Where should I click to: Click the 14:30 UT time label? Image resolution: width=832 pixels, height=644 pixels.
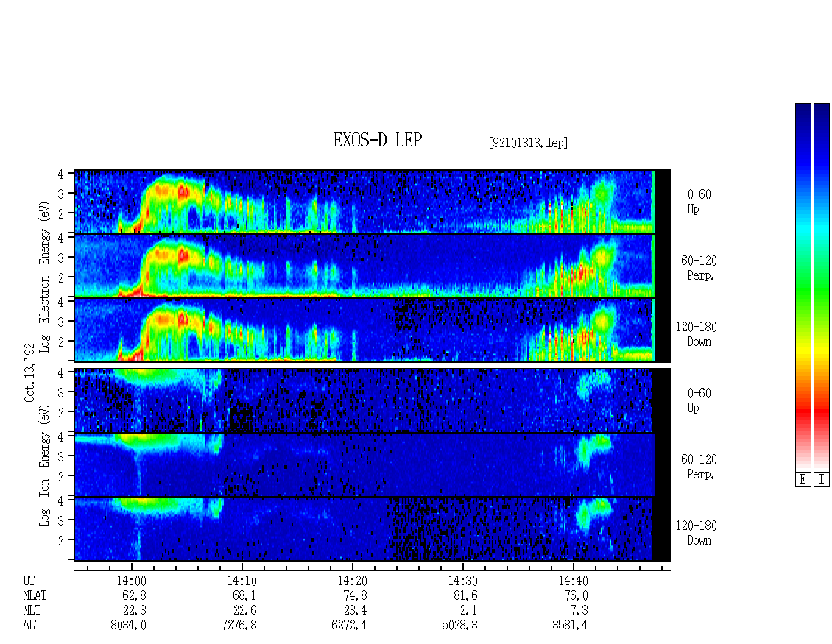pyautogui.click(x=462, y=581)
